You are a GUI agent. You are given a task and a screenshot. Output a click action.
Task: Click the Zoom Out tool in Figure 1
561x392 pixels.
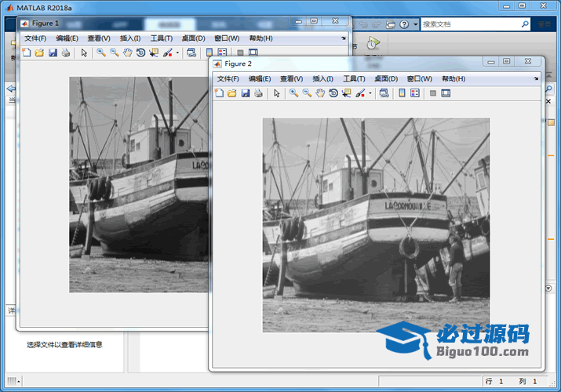point(114,53)
